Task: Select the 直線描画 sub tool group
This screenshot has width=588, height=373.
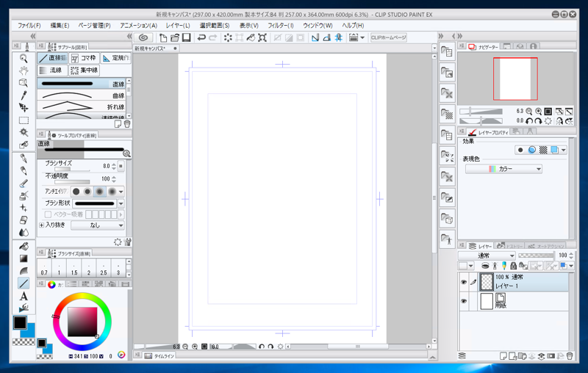Action: [x=52, y=58]
